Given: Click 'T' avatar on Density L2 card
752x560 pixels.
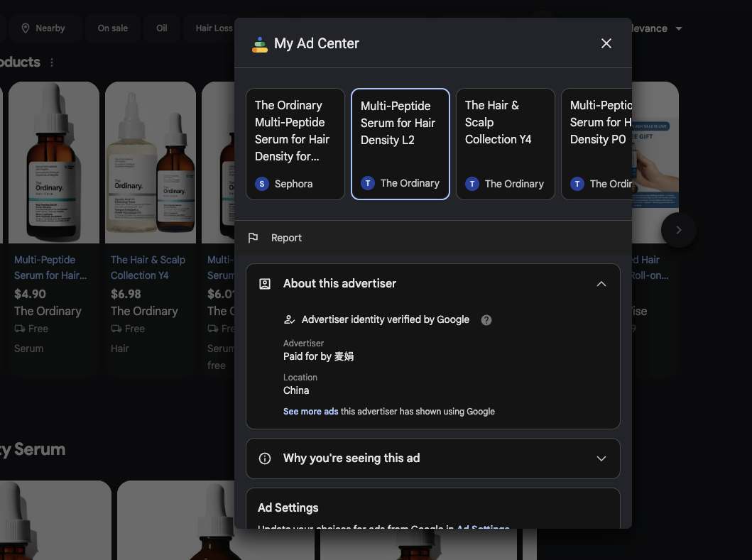Looking at the screenshot, I should coord(368,183).
